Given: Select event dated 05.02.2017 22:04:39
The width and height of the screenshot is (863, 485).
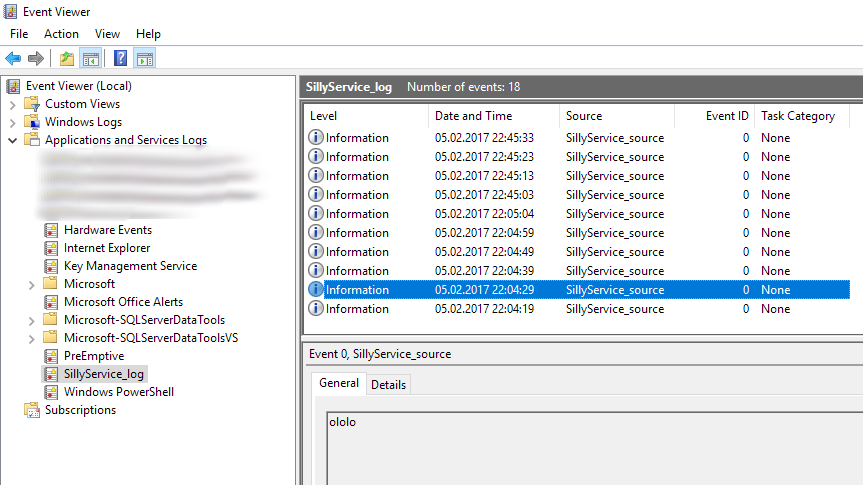Looking at the screenshot, I should [578, 271].
